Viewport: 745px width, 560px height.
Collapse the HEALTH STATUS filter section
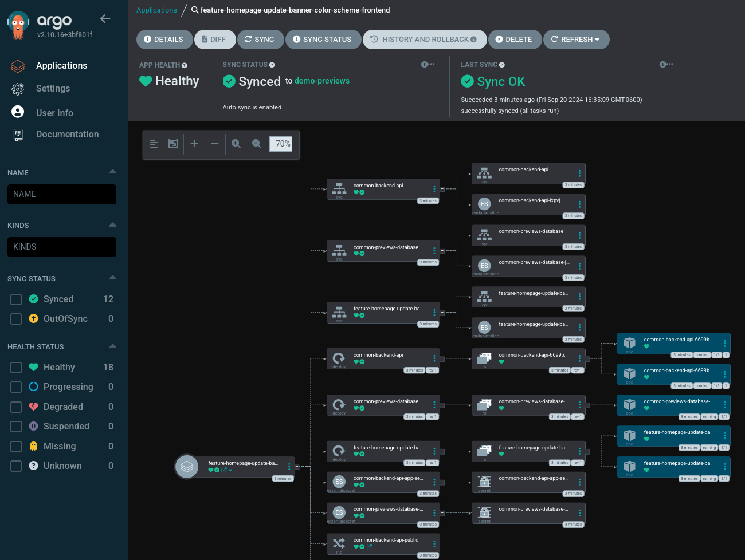112,346
